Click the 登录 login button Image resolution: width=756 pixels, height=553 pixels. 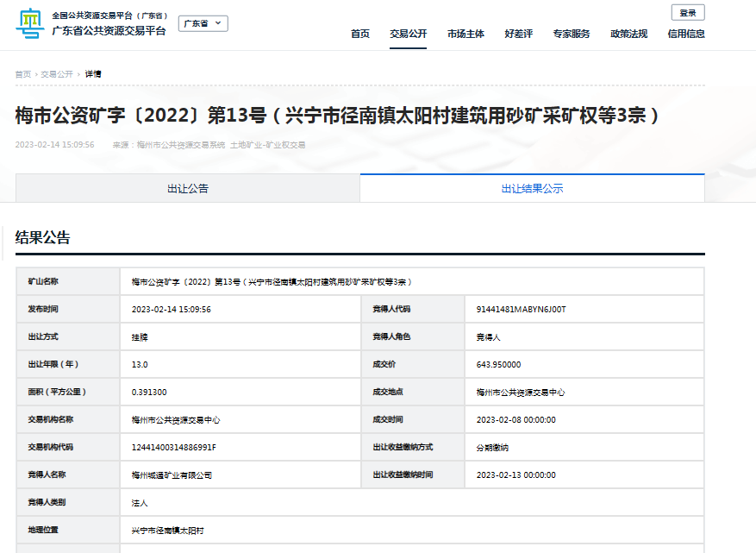(x=688, y=13)
